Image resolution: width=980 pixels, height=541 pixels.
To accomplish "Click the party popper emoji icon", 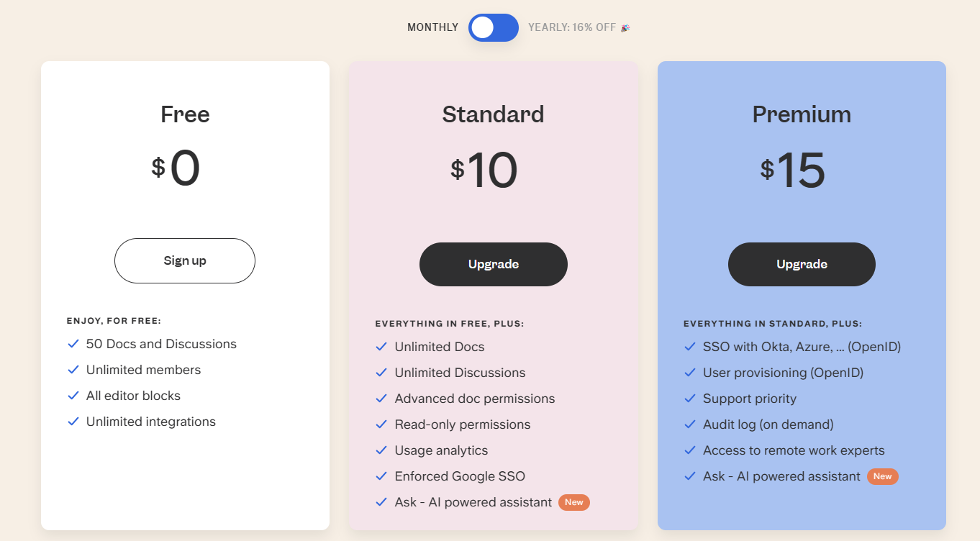I will coord(625,27).
